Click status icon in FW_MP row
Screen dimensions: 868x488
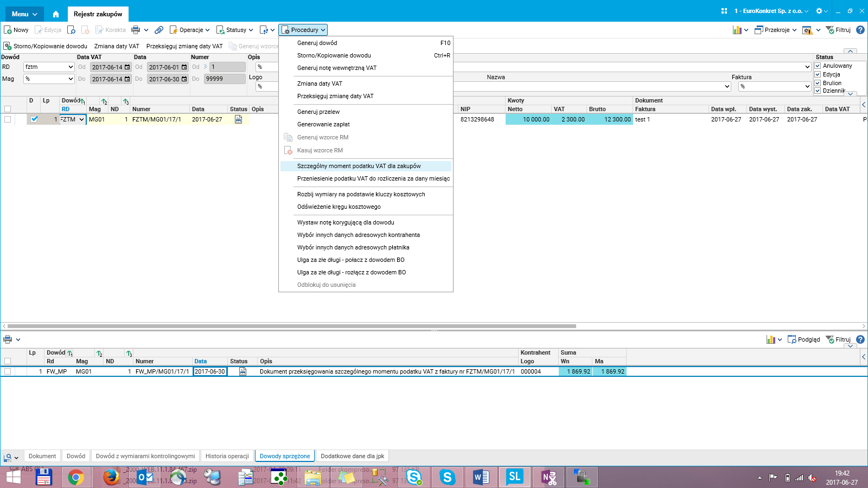[x=243, y=371]
